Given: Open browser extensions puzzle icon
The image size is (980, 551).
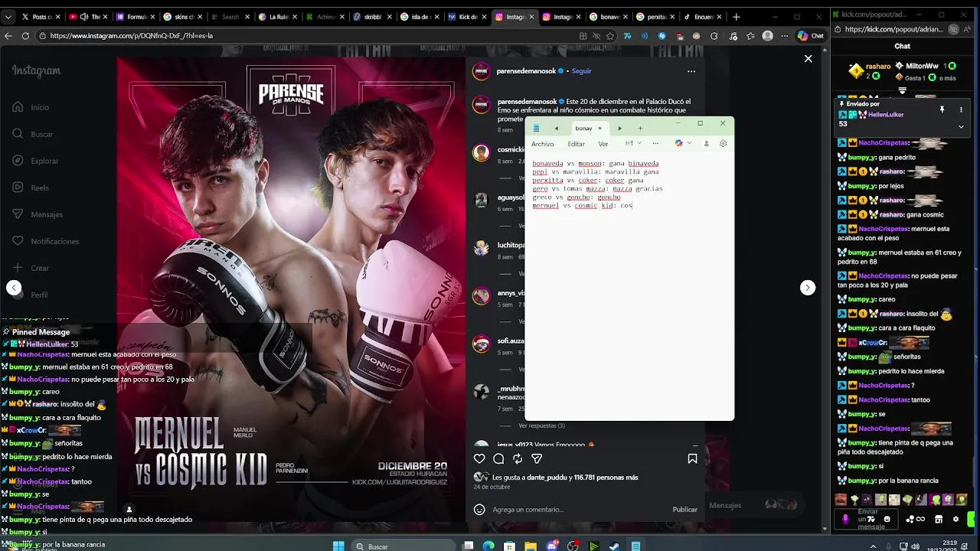Looking at the screenshot, I should (x=714, y=35).
